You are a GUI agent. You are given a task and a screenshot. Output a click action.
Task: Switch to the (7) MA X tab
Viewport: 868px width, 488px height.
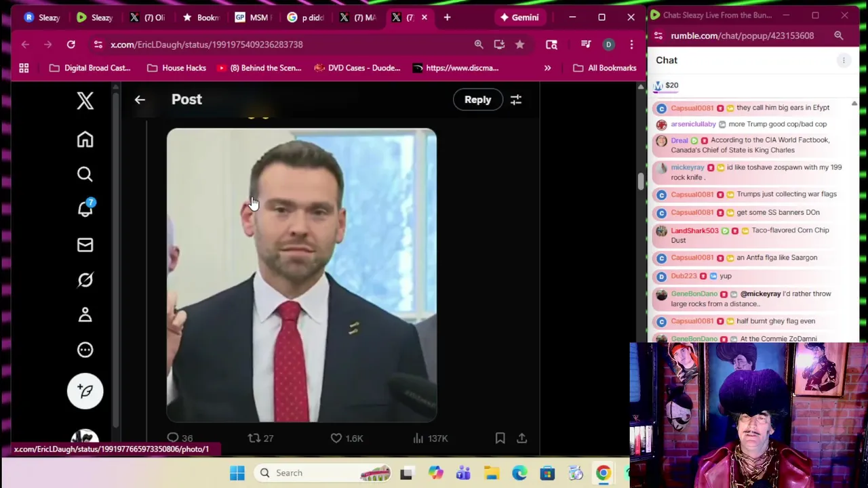pyautogui.click(x=357, y=18)
